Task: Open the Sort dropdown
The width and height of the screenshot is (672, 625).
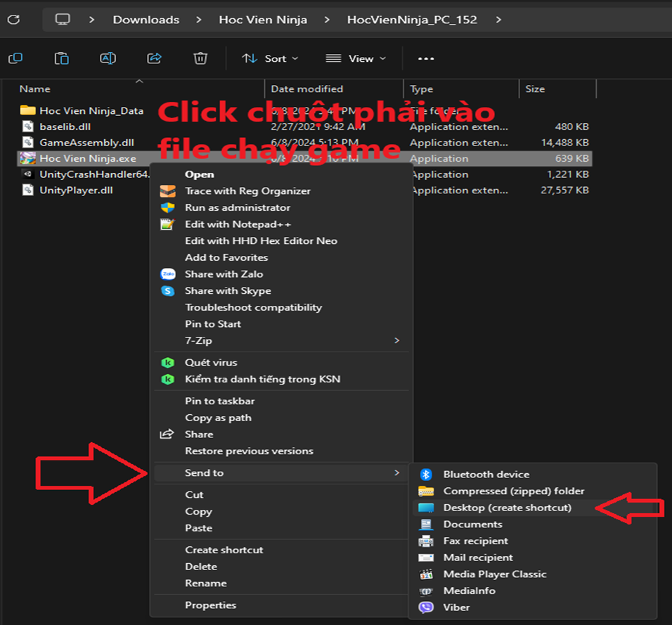Action: 271,58
